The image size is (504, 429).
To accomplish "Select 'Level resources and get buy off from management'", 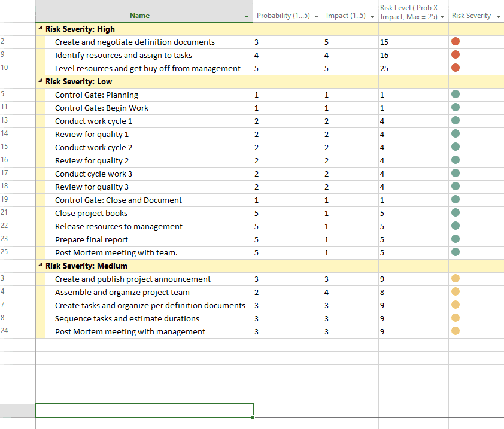I will point(147,68).
